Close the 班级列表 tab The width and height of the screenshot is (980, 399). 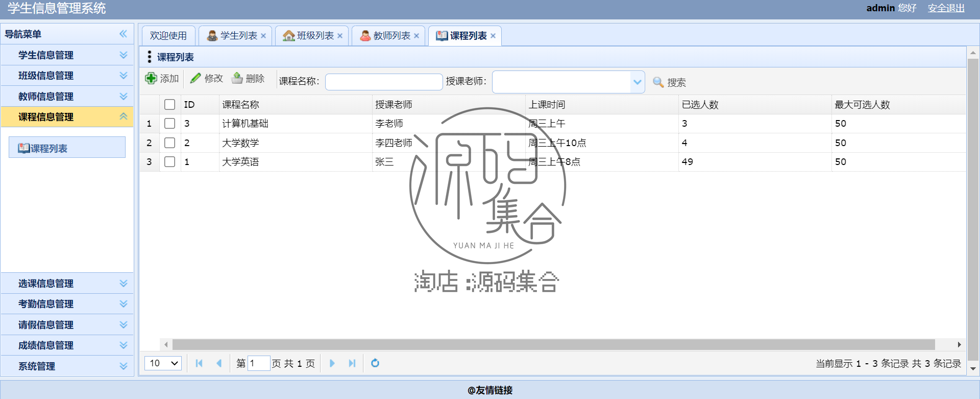340,36
